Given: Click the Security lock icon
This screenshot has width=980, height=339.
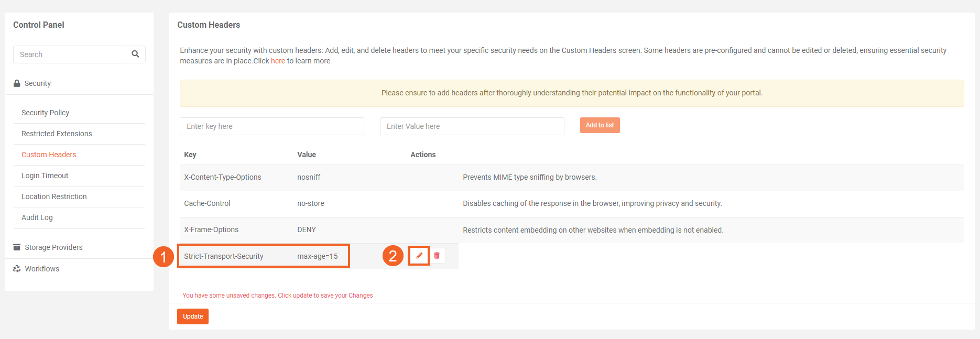Looking at the screenshot, I should click(17, 83).
